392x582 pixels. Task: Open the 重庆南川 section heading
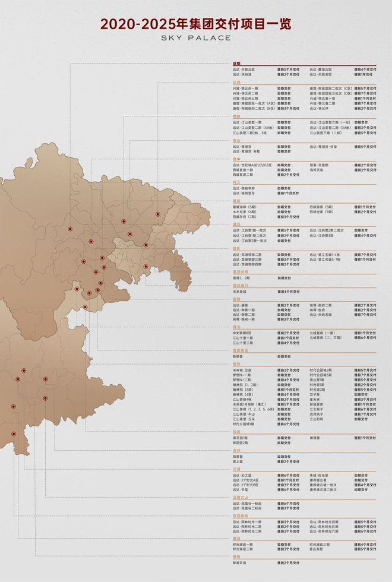241,286
